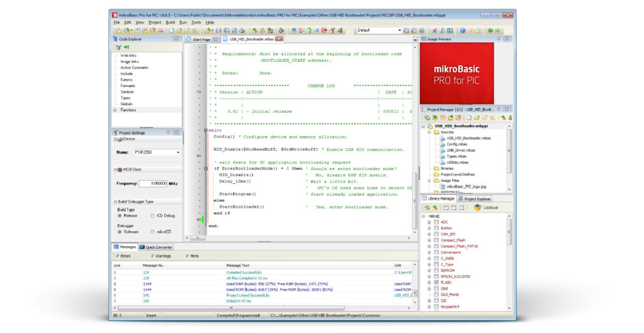Uncheck the FLASH library checkbox
The width and height of the screenshot is (644, 333).
[x=436, y=283]
